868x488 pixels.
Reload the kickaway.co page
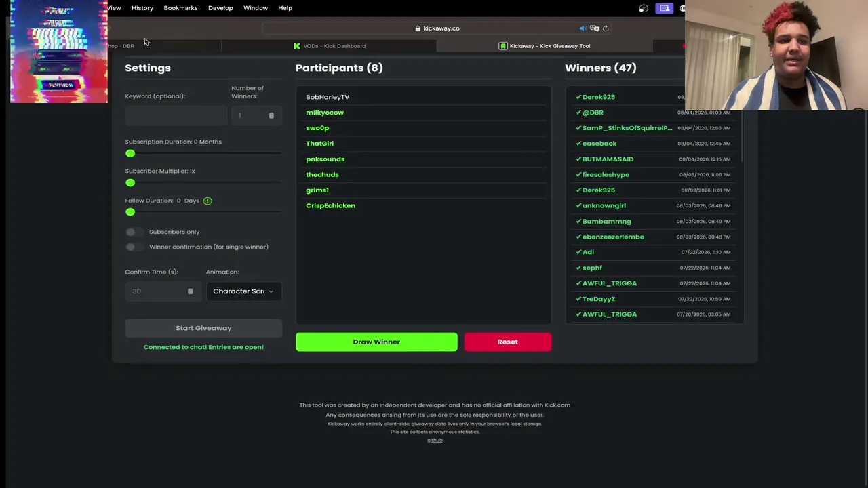click(x=606, y=28)
